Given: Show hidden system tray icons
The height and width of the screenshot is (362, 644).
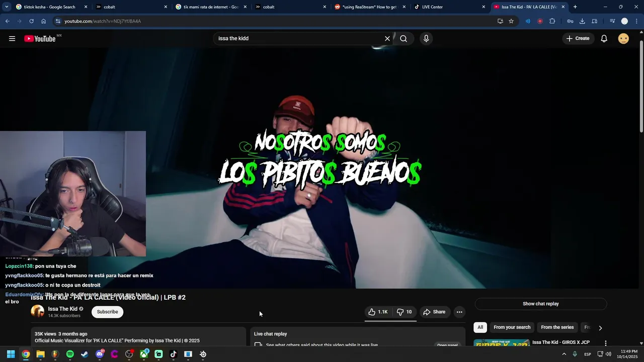Looking at the screenshot, I should click(x=563, y=354).
